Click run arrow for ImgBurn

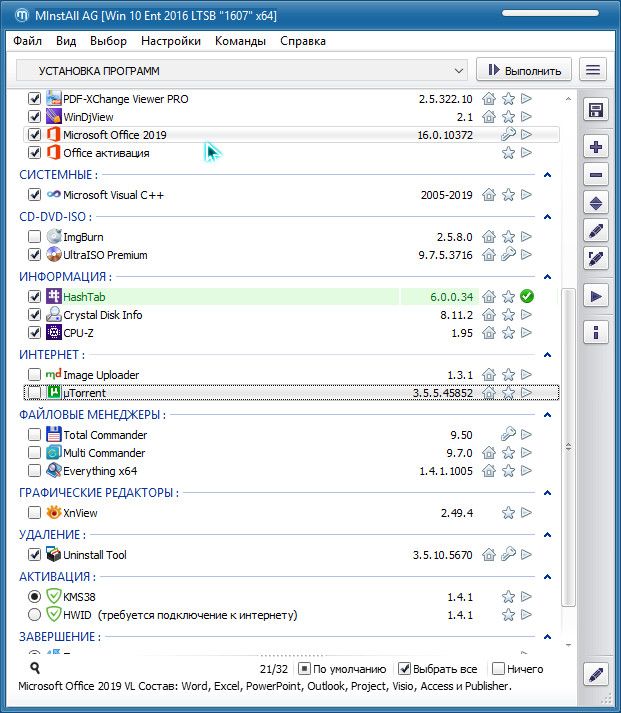pyautogui.click(x=526, y=236)
